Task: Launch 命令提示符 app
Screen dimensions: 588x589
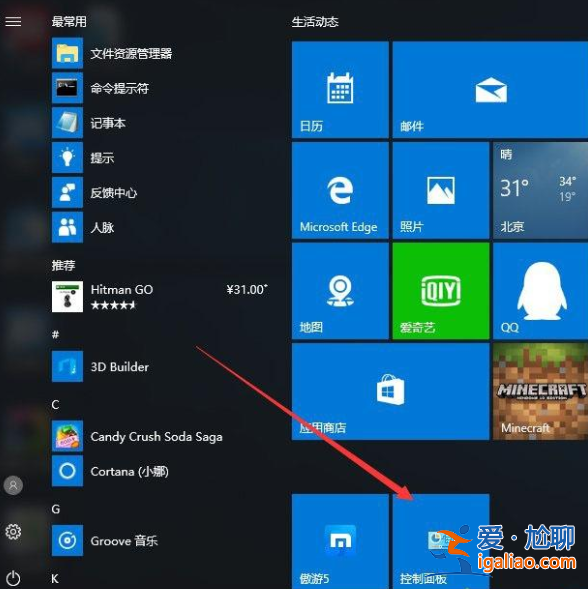Action: pos(162,88)
